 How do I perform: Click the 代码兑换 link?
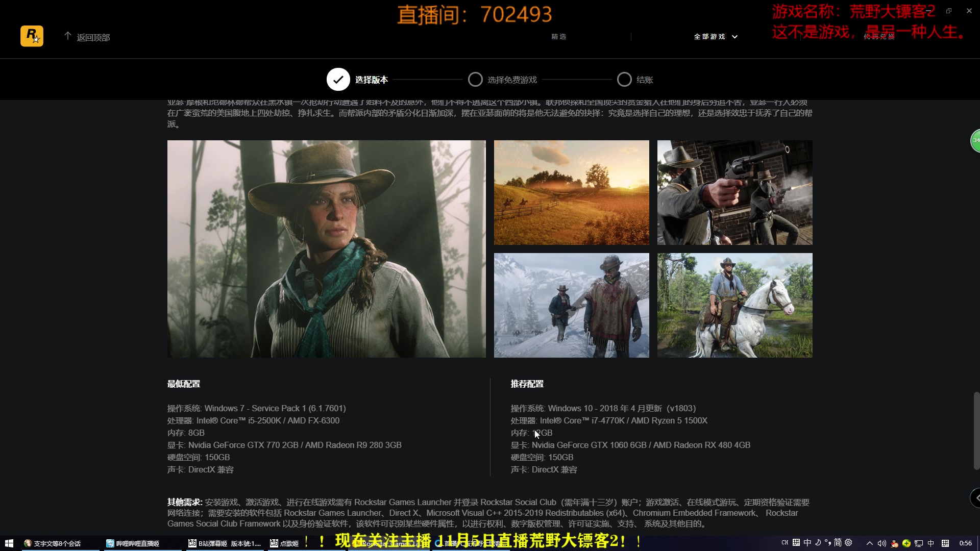point(879,37)
